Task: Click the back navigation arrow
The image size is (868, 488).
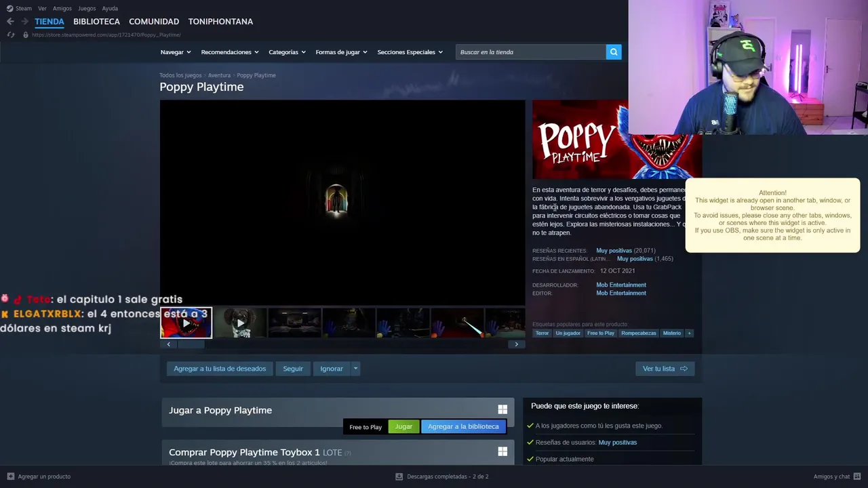Action: point(10,22)
